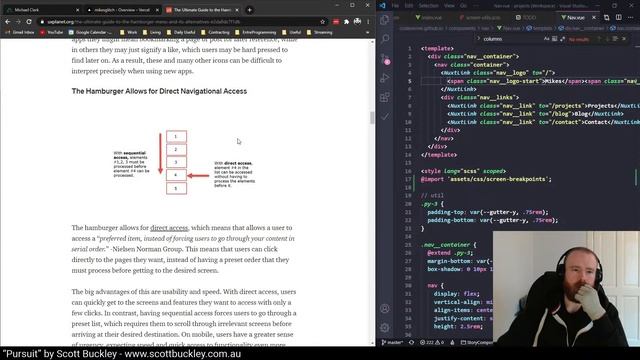This screenshot has height=360, width=640.
Task: Open the Manage gear icon in VS Code
Action: click(384, 328)
